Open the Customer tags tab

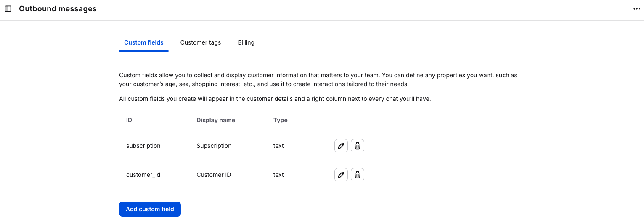point(201,42)
